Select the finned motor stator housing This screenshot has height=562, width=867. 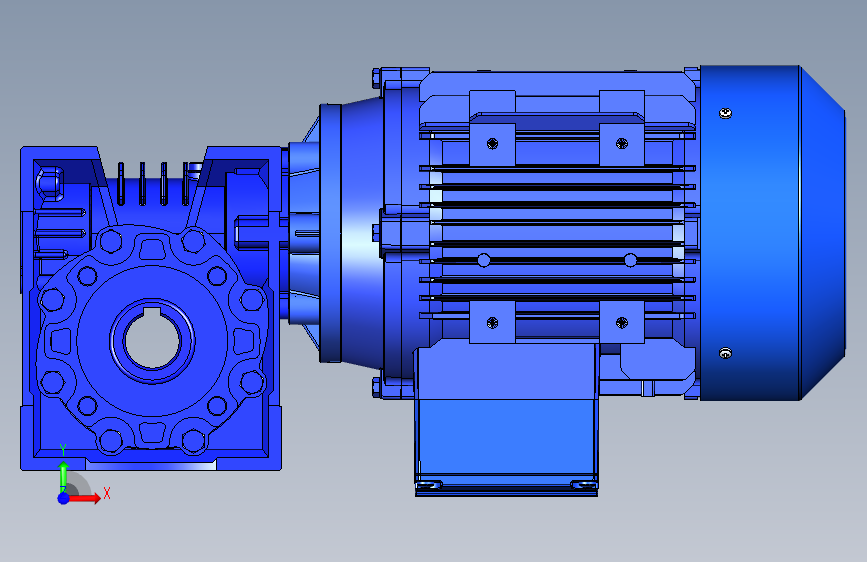coord(557,232)
